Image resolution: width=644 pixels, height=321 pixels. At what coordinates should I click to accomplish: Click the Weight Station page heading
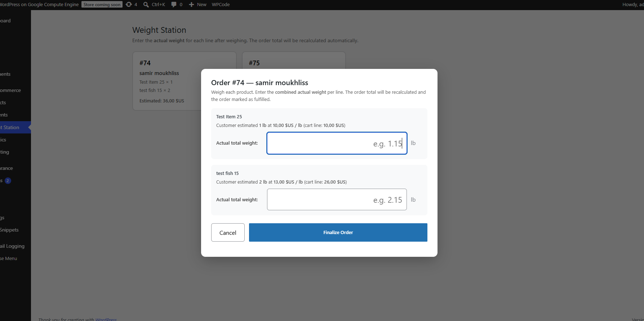(x=159, y=30)
